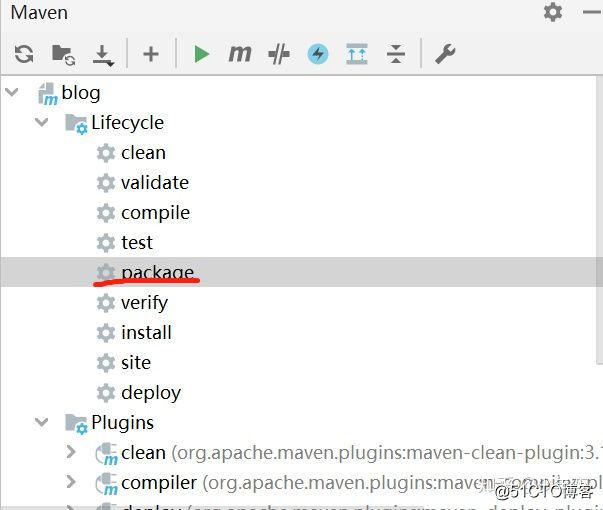The image size is (603, 510).
Task: Select the site lifecycle phase
Action: [136, 363]
